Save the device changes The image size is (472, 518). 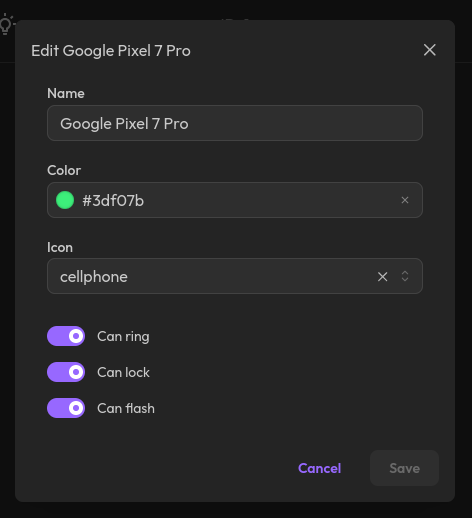point(404,468)
